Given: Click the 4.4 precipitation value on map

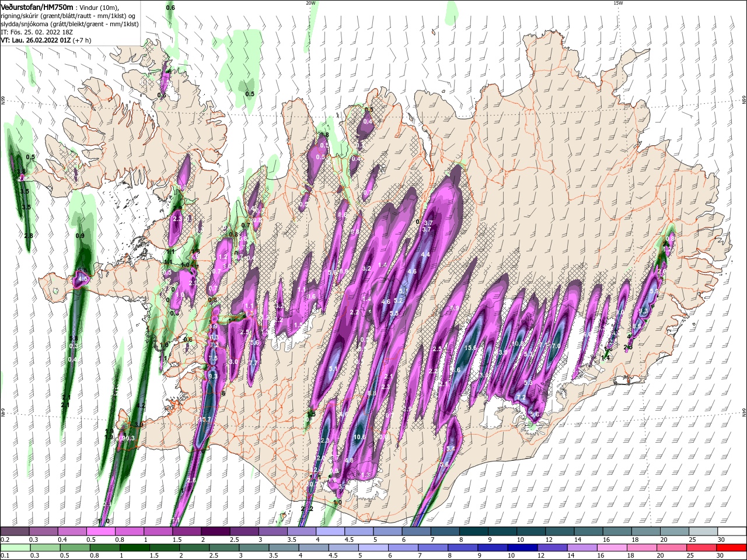Looking at the screenshot, I should click(x=425, y=254).
